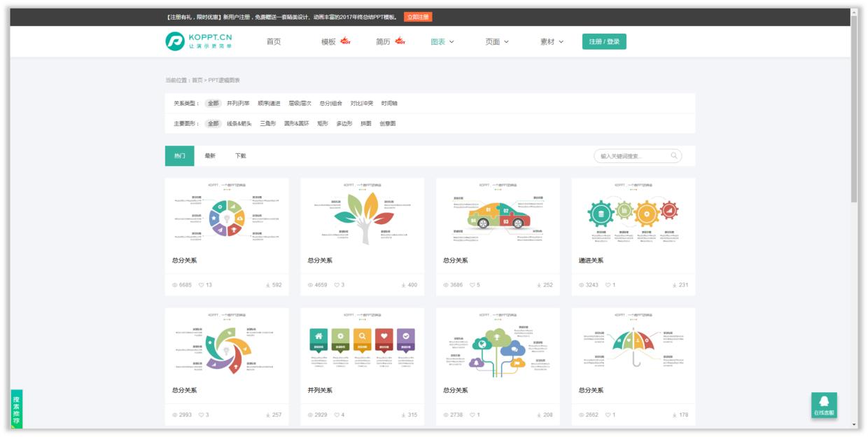Select 全部 in the 主要图形 filter row
The width and height of the screenshot is (868, 437).
point(213,123)
